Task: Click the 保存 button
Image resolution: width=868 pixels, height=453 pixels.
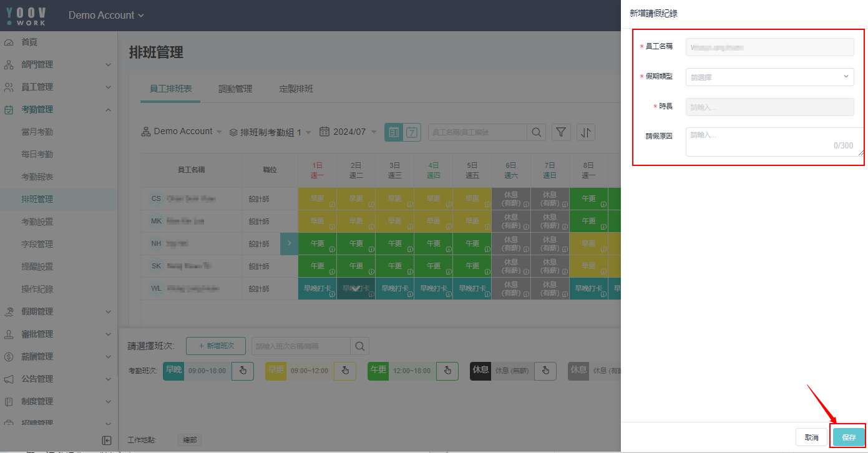Action: 849,437
